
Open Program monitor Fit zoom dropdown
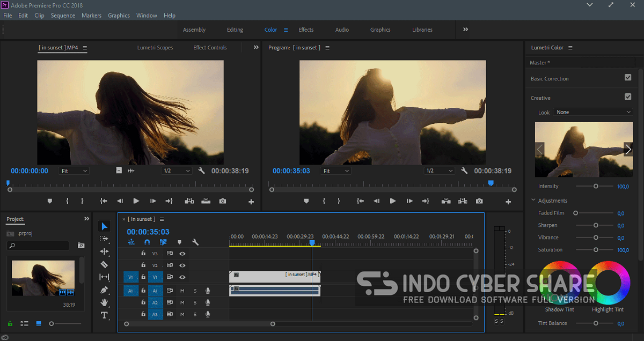[x=336, y=171]
